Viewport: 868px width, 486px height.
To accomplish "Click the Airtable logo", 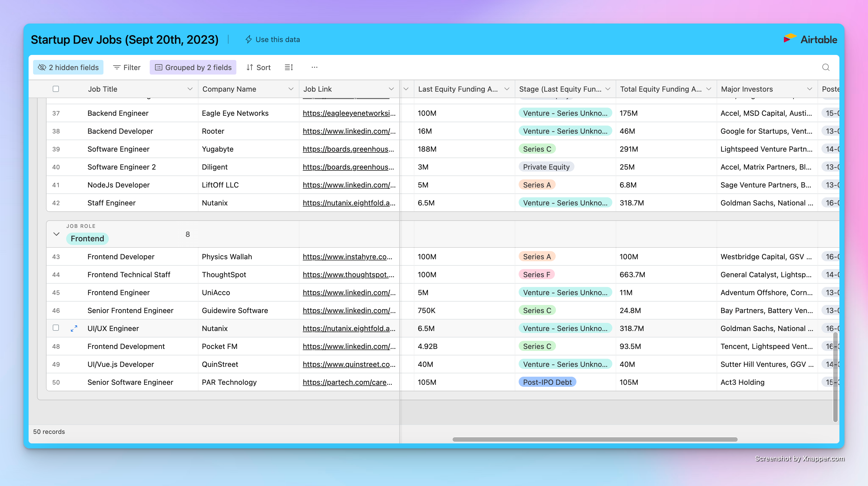I will tap(810, 40).
